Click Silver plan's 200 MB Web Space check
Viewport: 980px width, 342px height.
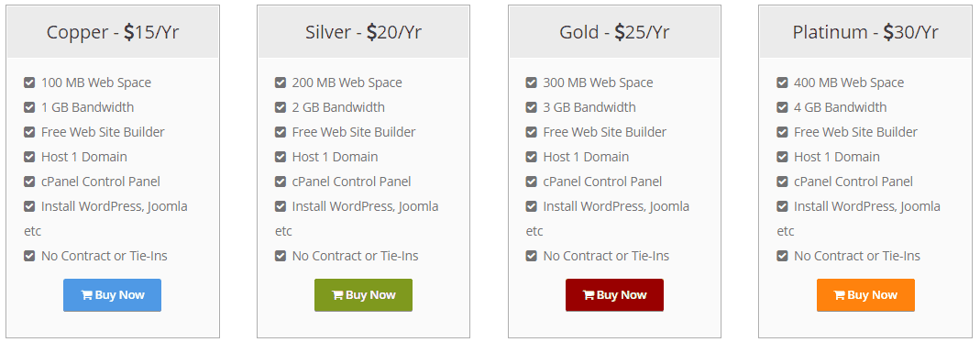280,83
